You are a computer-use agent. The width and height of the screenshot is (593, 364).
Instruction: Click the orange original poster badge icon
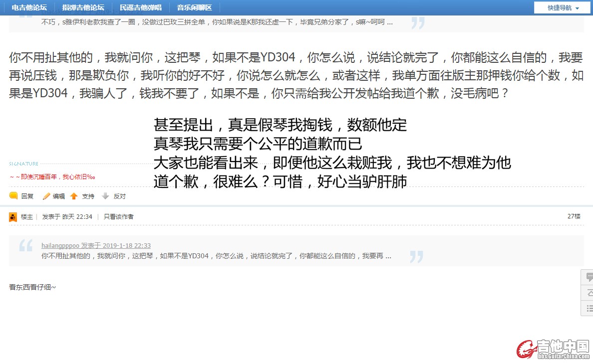point(13,217)
